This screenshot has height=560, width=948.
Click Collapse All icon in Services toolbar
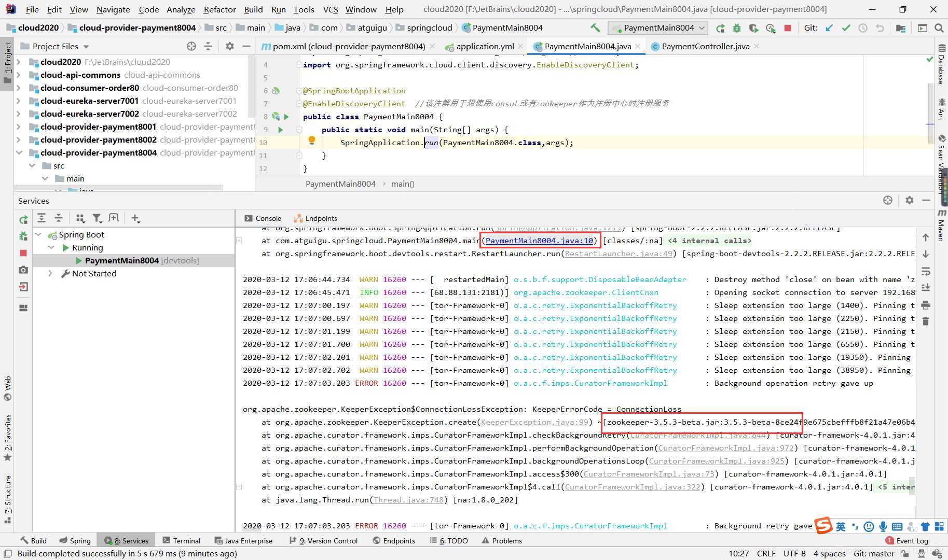[x=59, y=218]
